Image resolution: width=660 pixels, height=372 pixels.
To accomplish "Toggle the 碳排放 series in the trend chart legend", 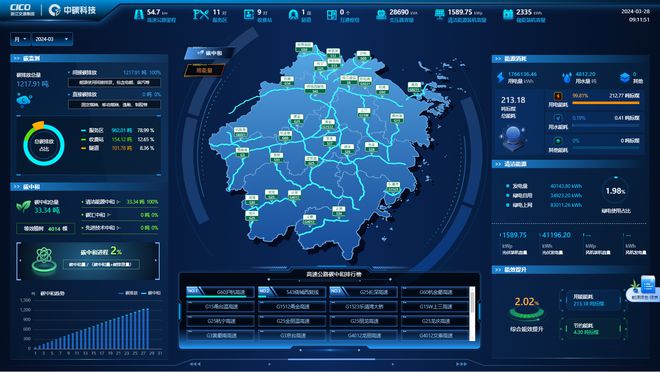I will click(x=128, y=293).
